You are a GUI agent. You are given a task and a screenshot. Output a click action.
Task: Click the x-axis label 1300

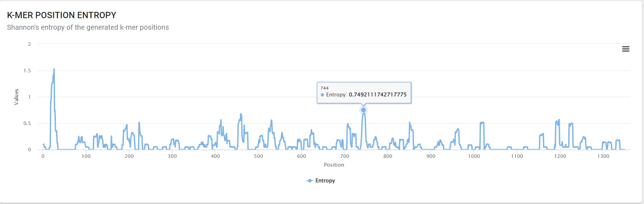pos(603,156)
